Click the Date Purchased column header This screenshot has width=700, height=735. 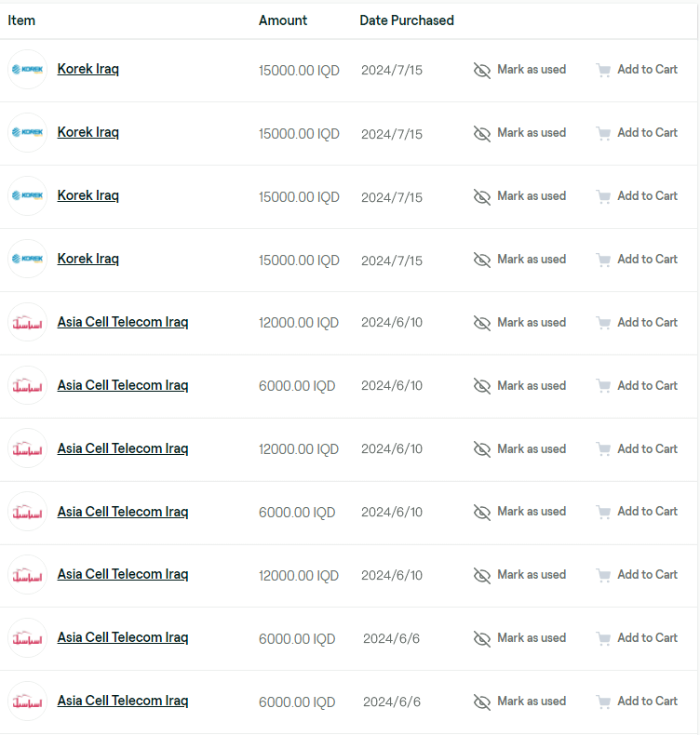click(x=407, y=20)
